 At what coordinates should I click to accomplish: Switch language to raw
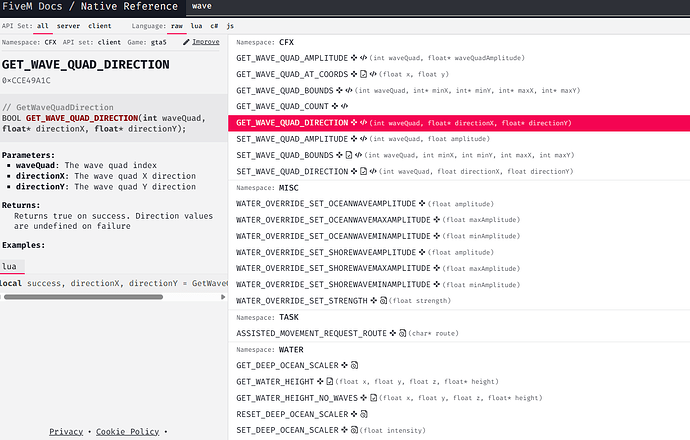[177, 26]
